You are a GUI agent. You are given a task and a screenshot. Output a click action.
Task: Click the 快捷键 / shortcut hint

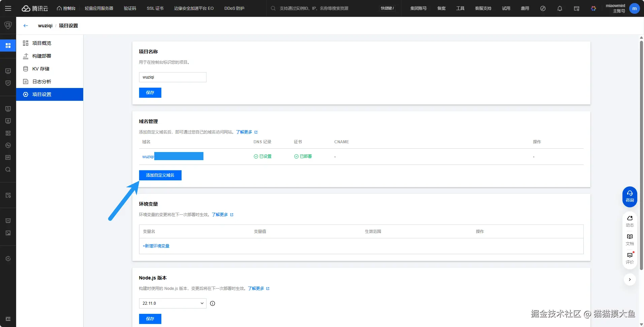tap(387, 8)
